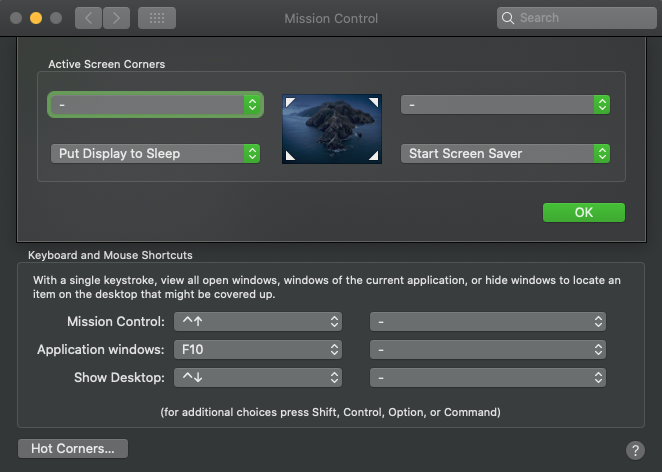Image resolution: width=662 pixels, height=472 pixels.
Task: Click the top-left corner arrow on preview
Action: pyautogui.click(x=290, y=102)
